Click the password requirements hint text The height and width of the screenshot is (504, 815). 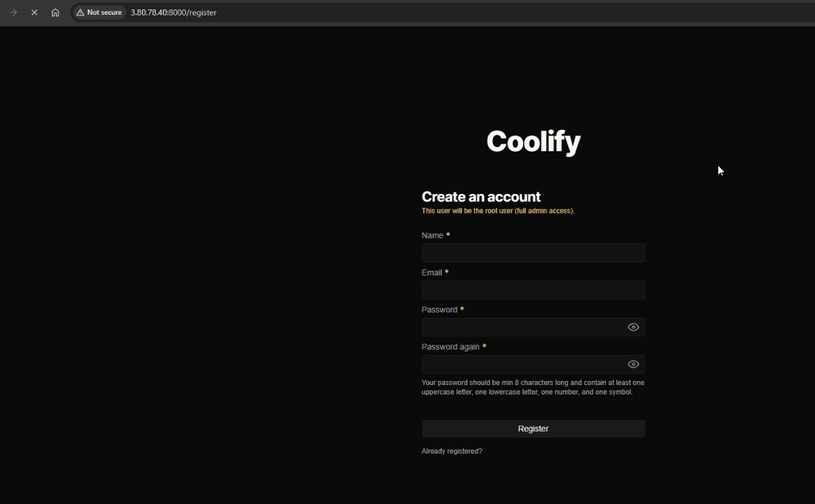coord(533,387)
